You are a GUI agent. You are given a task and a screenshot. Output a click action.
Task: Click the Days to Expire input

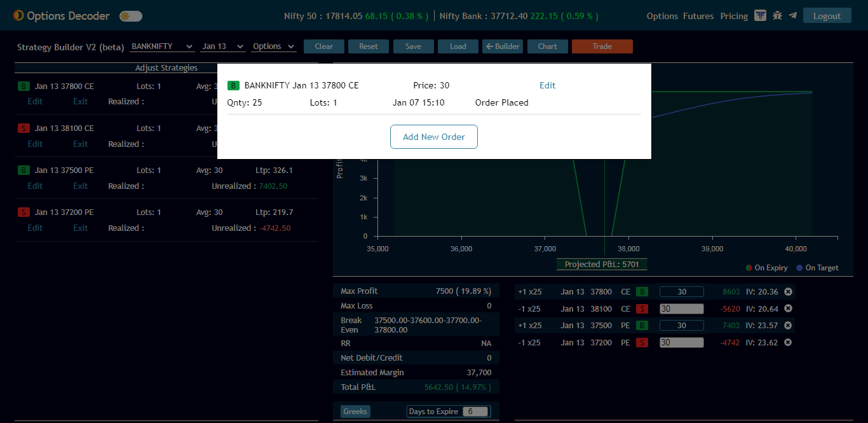(x=475, y=412)
